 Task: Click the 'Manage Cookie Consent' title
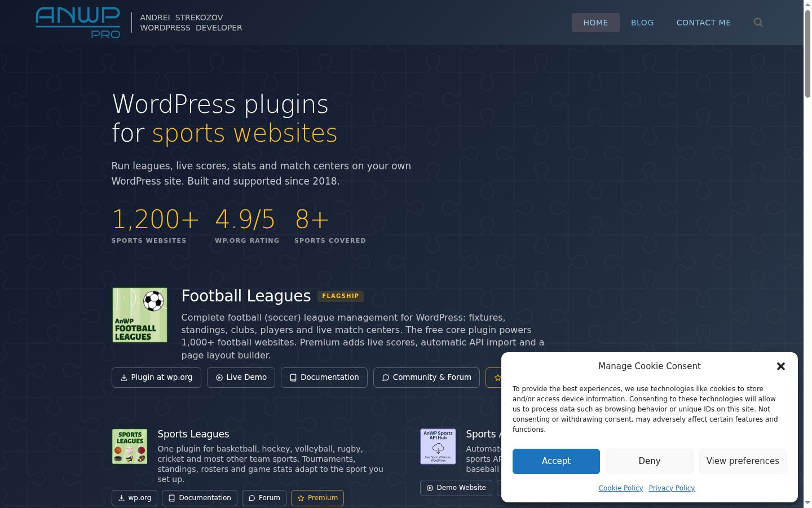pyautogui.click(x=650, y=366)
